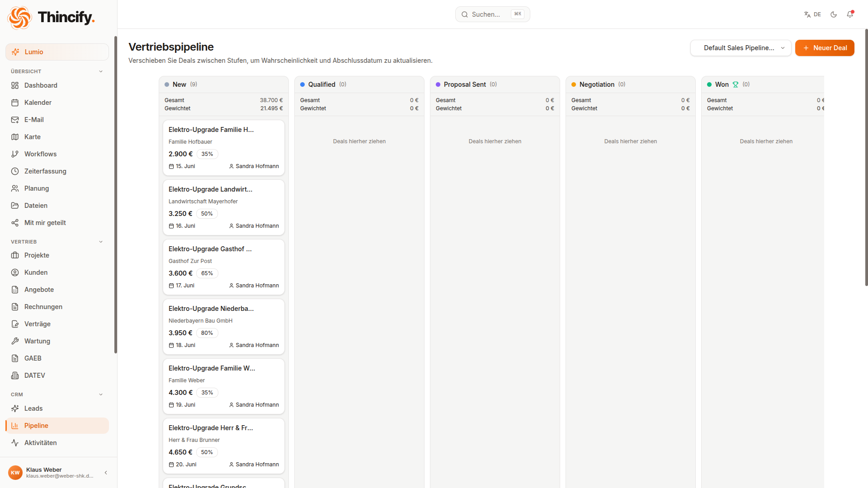Click the Suchen search field
This screenshot has width=868, height=488.
[x=492, y=14]
